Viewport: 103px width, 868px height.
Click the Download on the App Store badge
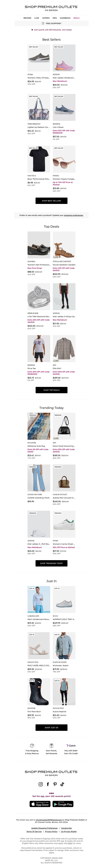(40, 804)
